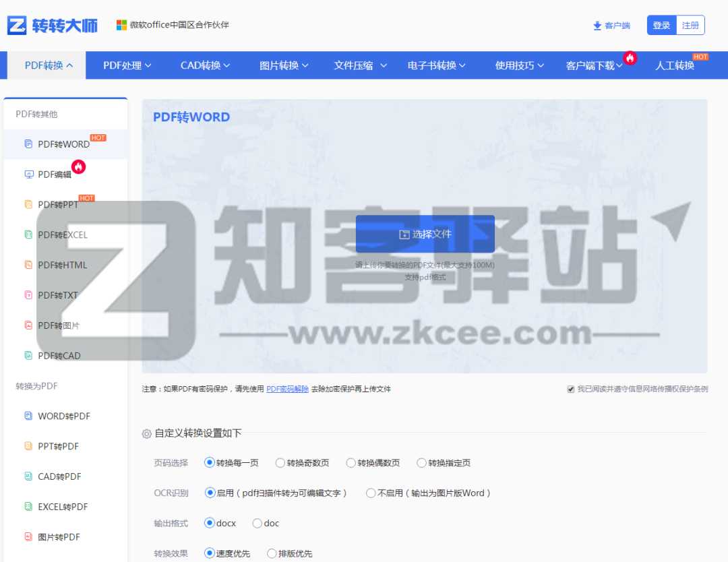Screen dimensions: 728x562
Task: Select the 不启用 OCR radio option
Action: tap(371, 493)
